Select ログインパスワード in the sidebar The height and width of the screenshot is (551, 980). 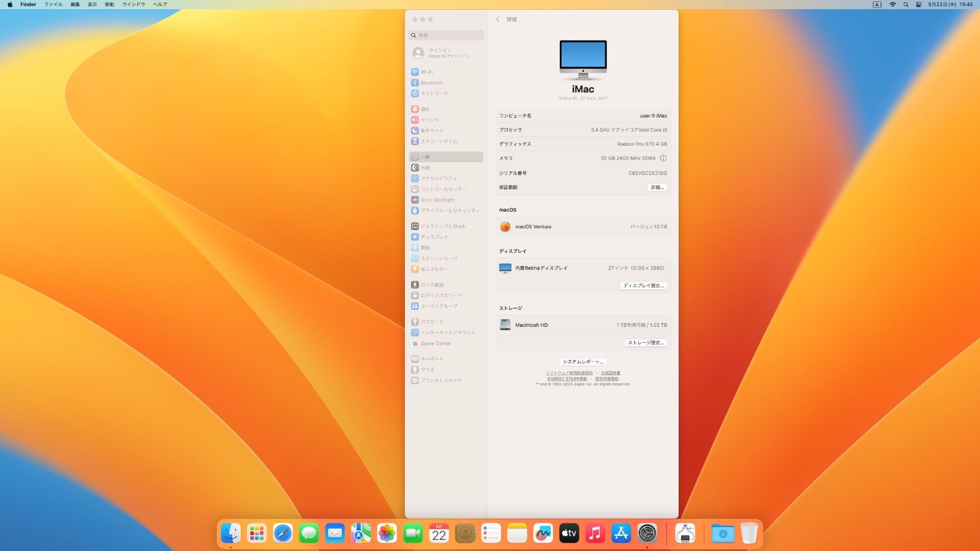point(446,296)
